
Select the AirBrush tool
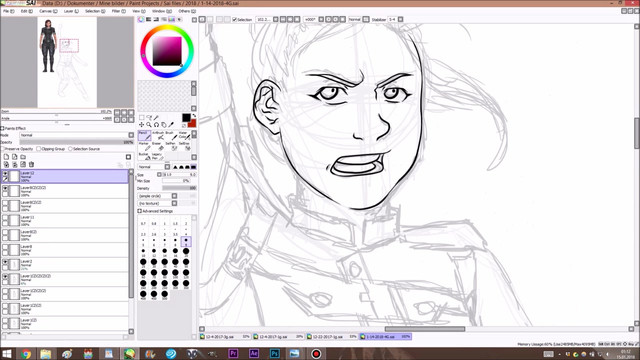coord(157,136)
